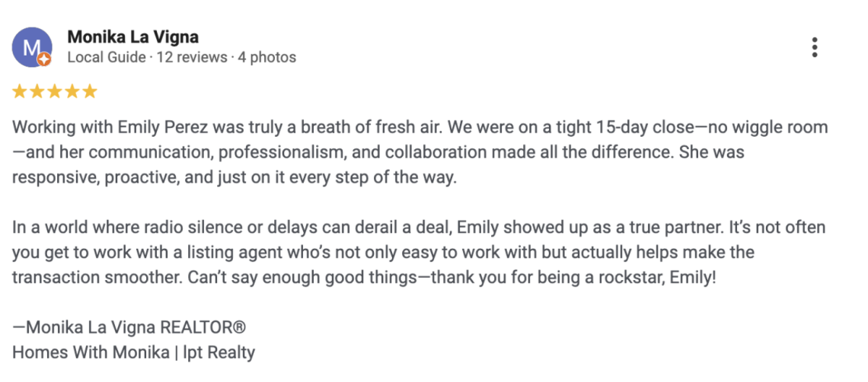Click the Local Guide label under the name
Viewport: 868px width, 382px height.
(x=107, y=57)
